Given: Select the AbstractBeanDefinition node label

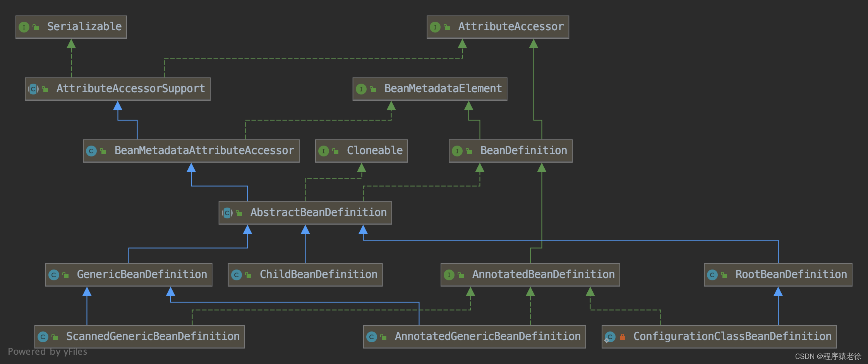Looking at the screenshot, I should coord(319,213).
